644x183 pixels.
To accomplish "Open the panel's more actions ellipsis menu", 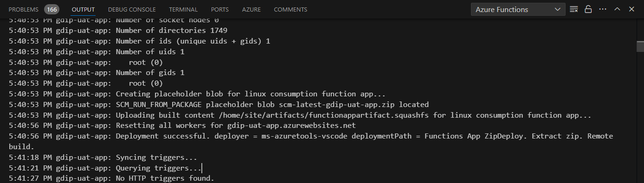I will point(603,9).
